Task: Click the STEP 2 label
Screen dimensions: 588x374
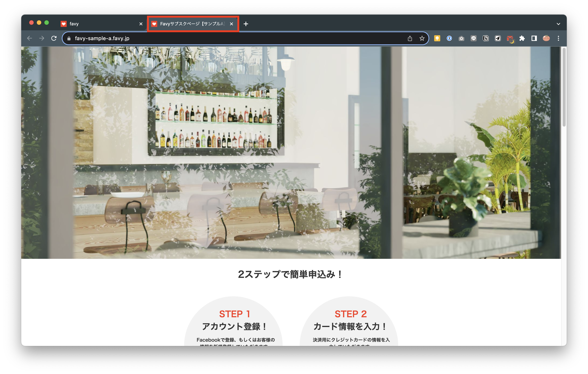Action: point(351,314)
